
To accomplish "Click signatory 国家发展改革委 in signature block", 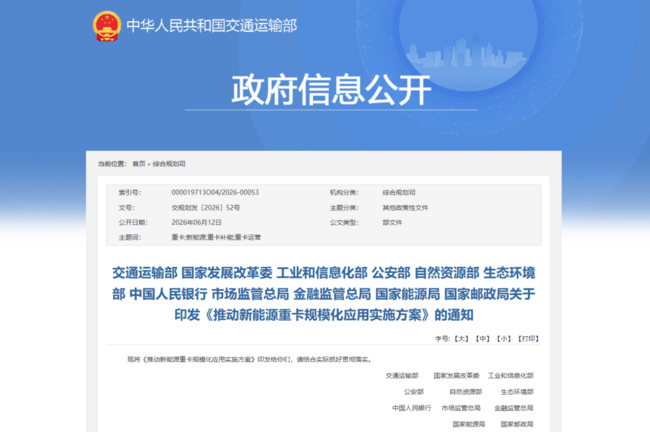I will [456, 376].
